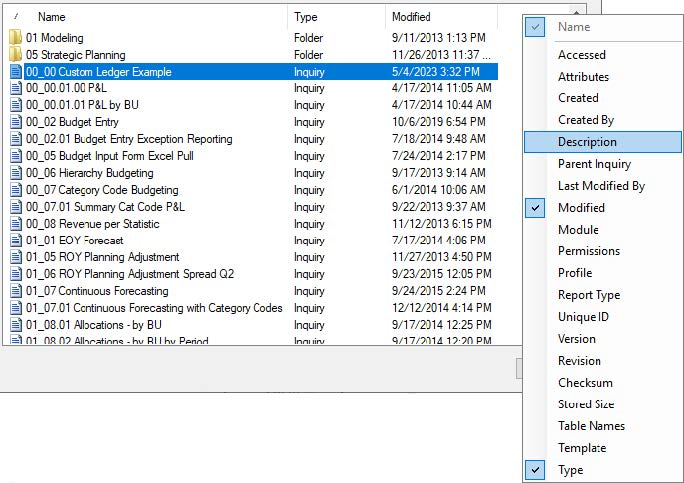This screenshot has width=684, height=483.
Task: Uncheck the Type column option
Action: click(x=570, y=470)
